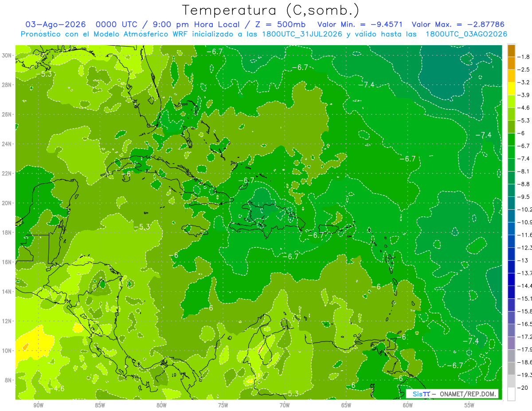The width and height of the screenshot is (532, 411).
Task: Click the '1800UTC_03AGO2026' valid-until time
Action: tap(466, 34)
